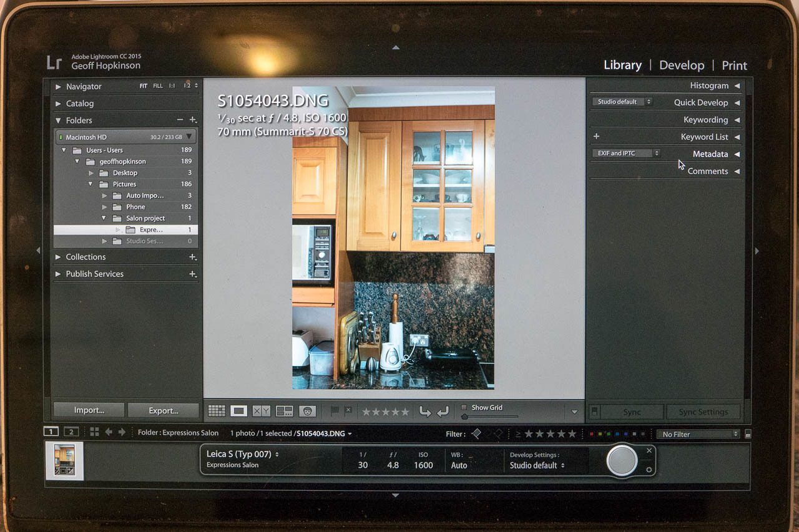Click the Export... button
The image size is (799, 532).
(x=164, y=410)
